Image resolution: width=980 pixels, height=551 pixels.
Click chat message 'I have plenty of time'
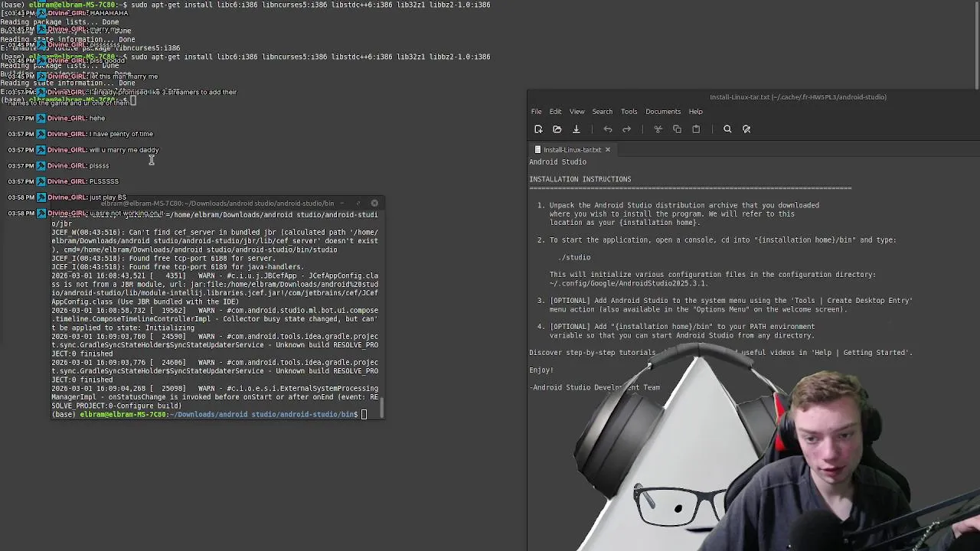click(121, 134)
